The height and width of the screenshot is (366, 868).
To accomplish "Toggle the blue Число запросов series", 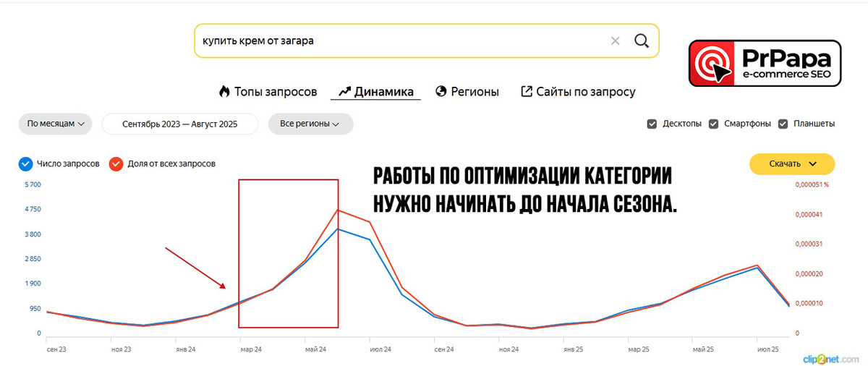I will (25, 163).
